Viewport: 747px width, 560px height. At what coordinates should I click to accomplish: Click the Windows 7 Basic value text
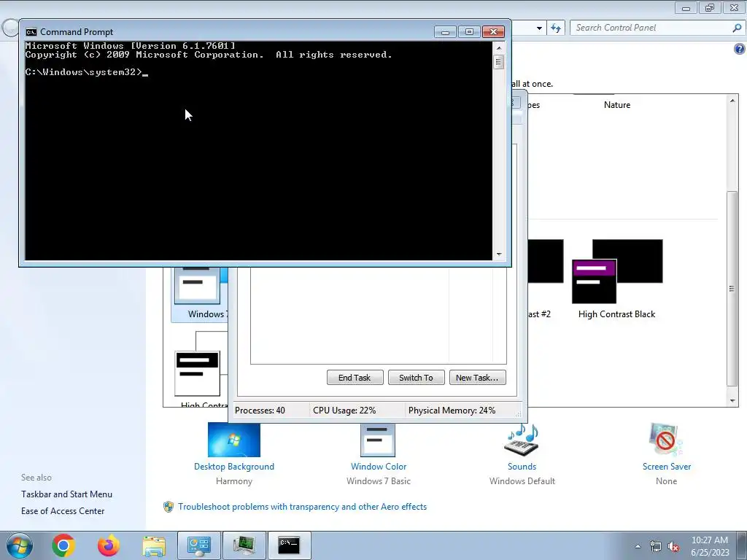point(379,481)
